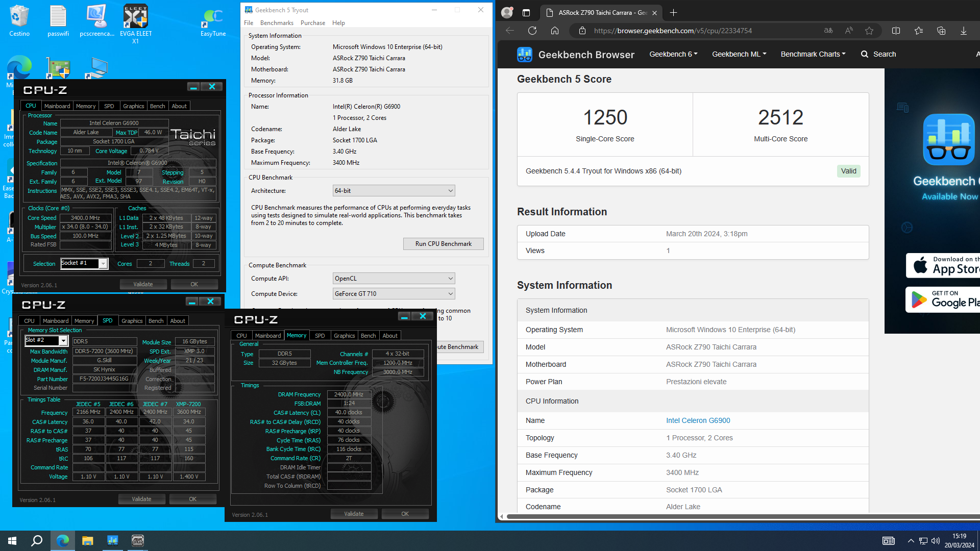Open a new browser tab
This screenshot has height=551, width=980.
click(x=673, y=13)
